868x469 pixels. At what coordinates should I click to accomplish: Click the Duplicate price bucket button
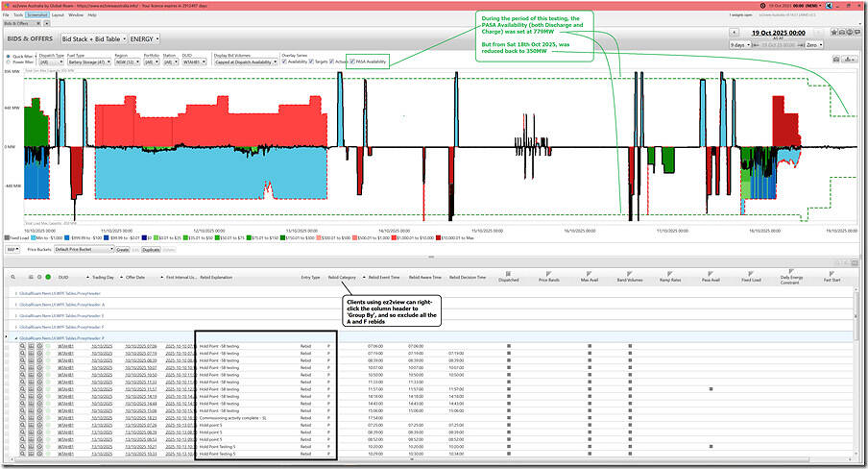pyautogui.click(x=151, y=250)
